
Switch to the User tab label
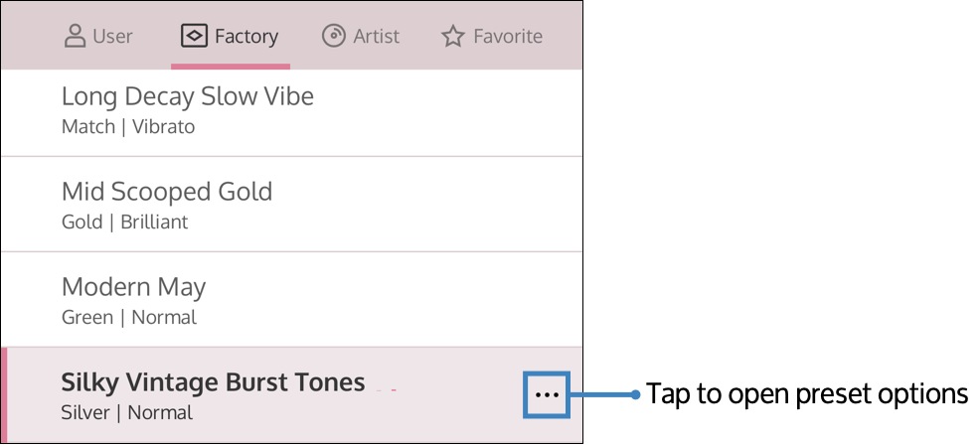pyautogui.click(x=112, y=37)
